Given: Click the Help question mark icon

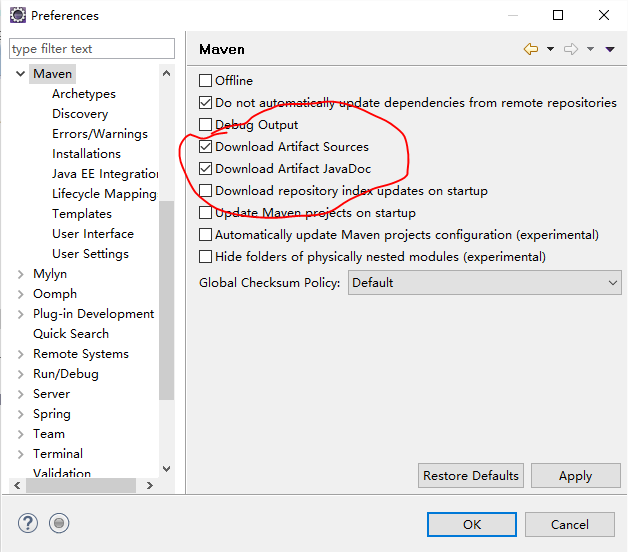Looking at the screenshot, I should tap(28, 523).
